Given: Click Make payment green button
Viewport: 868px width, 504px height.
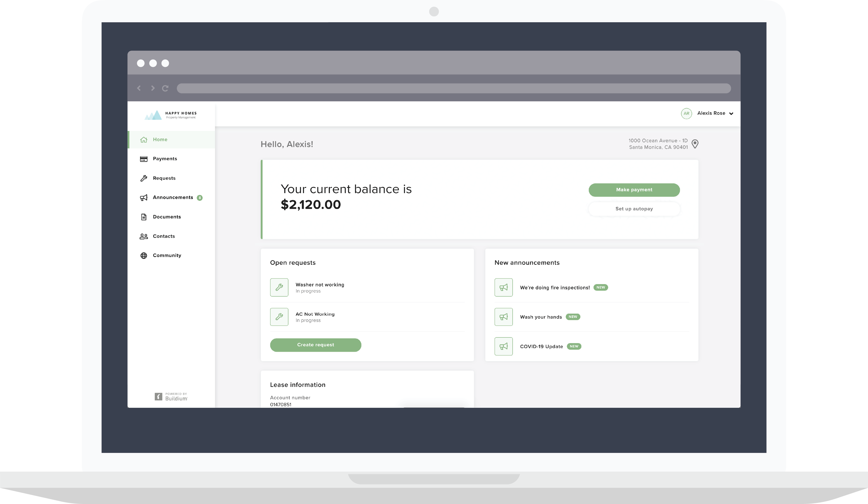Looking at the screenshot, I should tap(634, 190).
